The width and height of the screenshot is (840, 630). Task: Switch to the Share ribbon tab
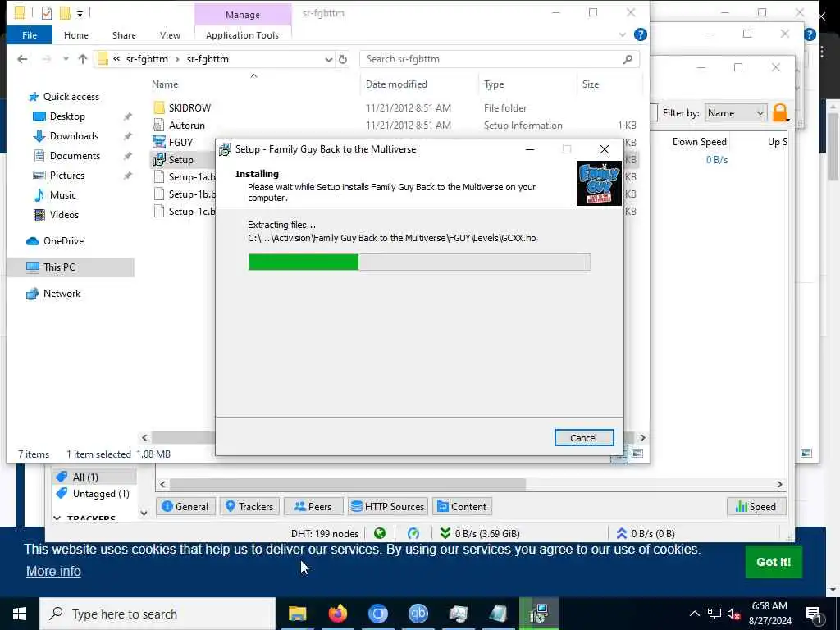click(x=124, y=35)
